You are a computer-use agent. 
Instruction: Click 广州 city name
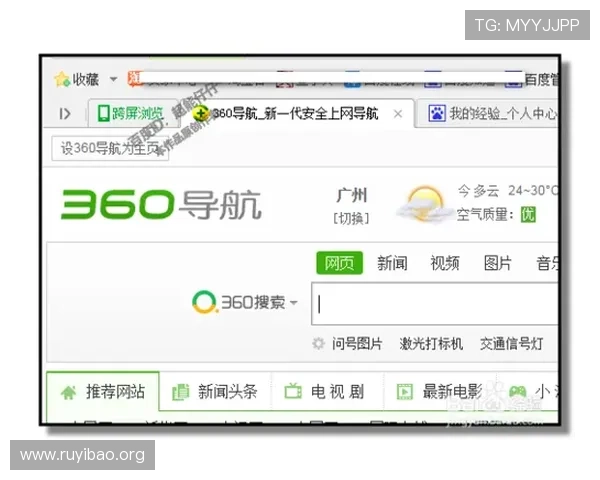352,195
